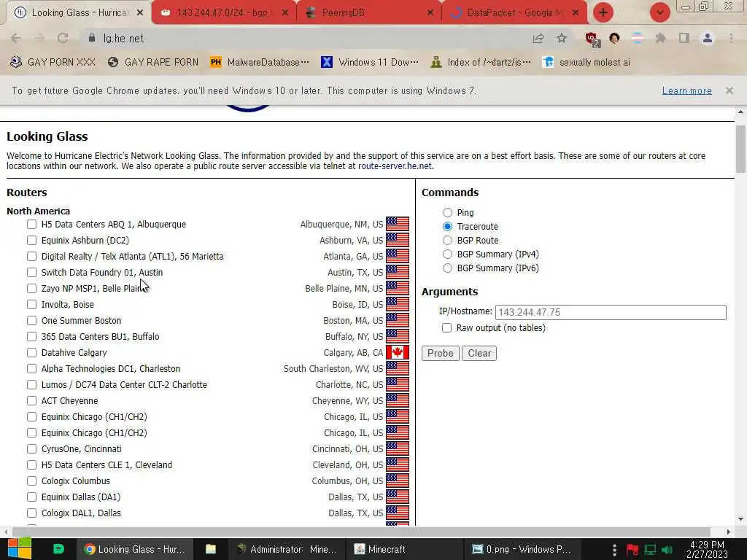Screen dimensions: 747x560
Task: Click the US flag beside Boston
Action: coord(398,320)
